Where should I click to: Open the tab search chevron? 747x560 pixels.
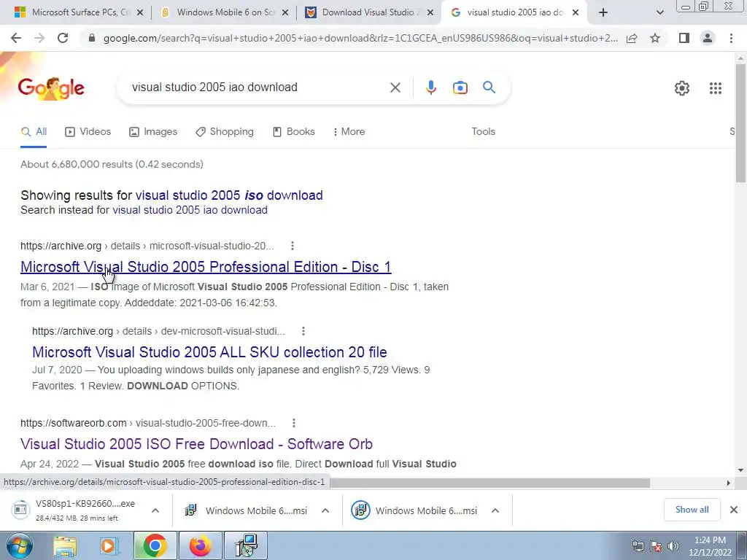coord(659,13)
